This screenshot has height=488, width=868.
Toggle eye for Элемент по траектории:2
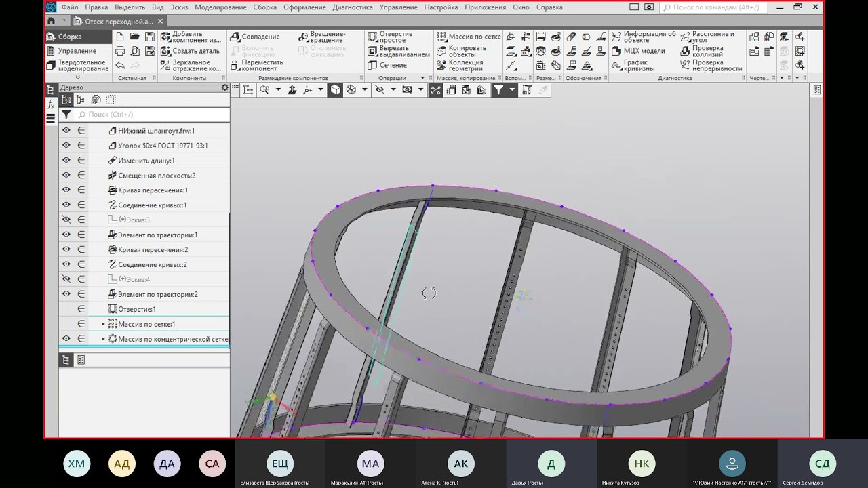coord(66,294)
